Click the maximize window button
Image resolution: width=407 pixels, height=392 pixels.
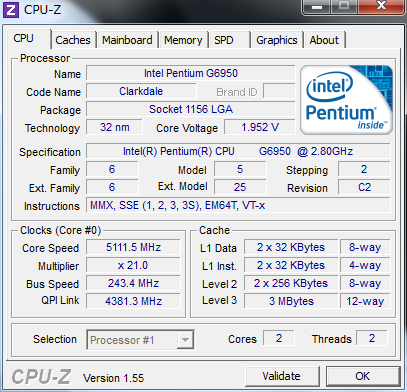344,7
